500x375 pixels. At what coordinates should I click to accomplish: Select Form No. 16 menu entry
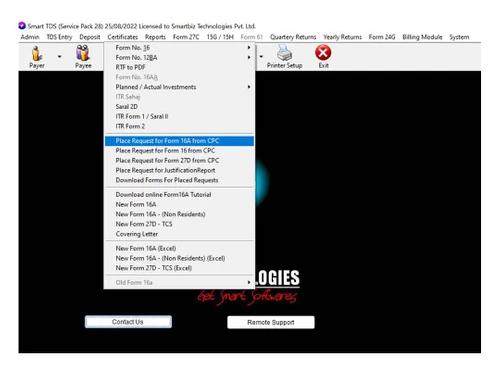pyautogui.click(x=179, y=48)
